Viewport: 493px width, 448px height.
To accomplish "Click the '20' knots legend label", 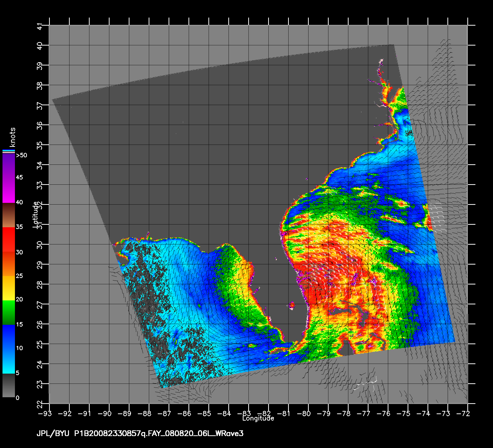I will pos(19,299).
